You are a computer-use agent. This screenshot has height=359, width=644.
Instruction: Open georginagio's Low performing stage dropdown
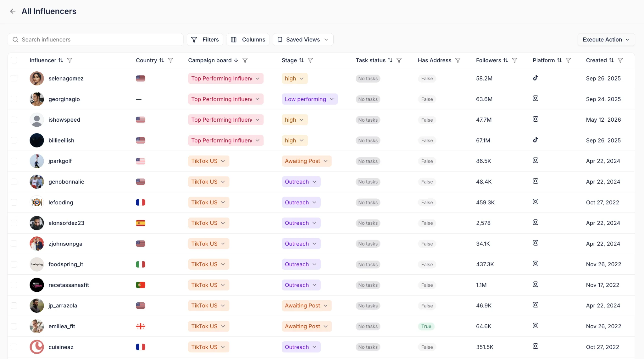(x=309, y=99)
